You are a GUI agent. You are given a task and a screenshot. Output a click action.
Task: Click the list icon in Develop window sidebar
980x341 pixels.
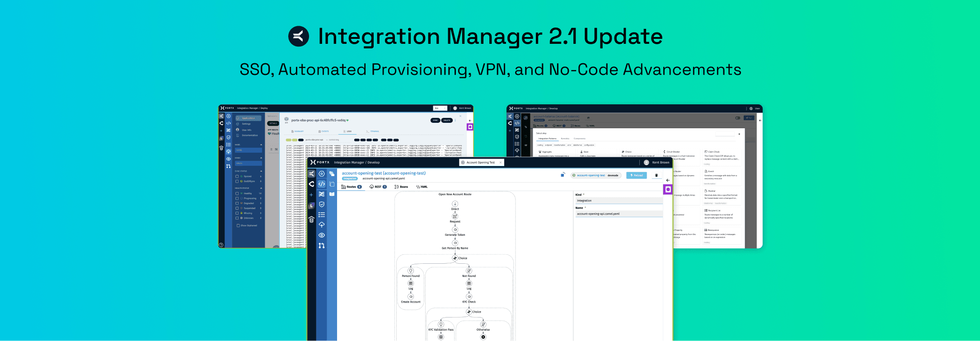[322, 215]
